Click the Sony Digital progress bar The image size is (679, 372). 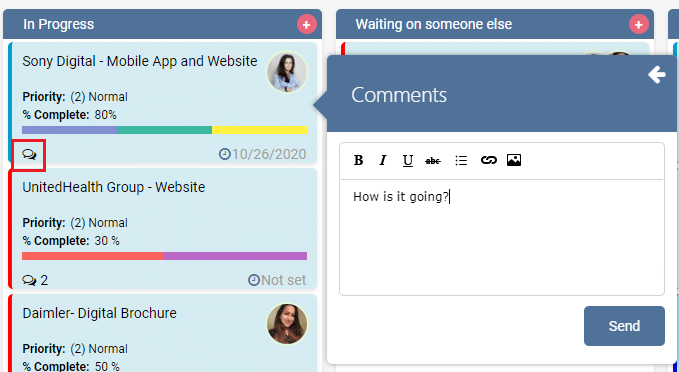[165, 130]
